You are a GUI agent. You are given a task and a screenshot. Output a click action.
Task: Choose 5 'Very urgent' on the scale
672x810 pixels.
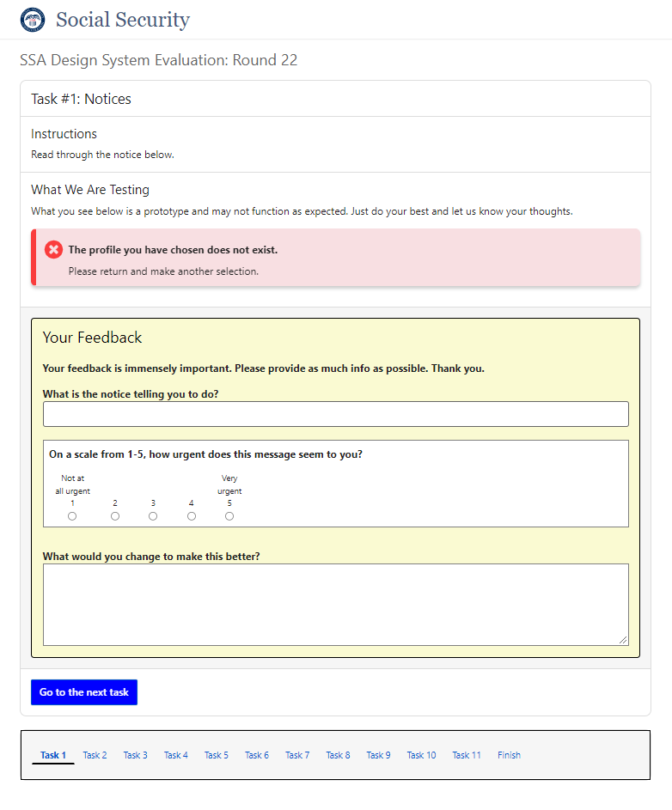coord(229,515)
